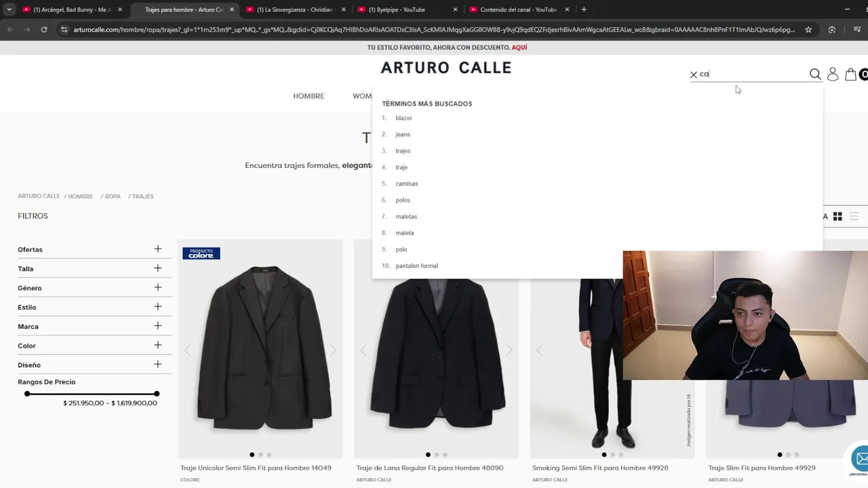Screen dimensions: 868x488
Task: Next image arrow on Traje Unicolor 14049
Action: (333, 350)
